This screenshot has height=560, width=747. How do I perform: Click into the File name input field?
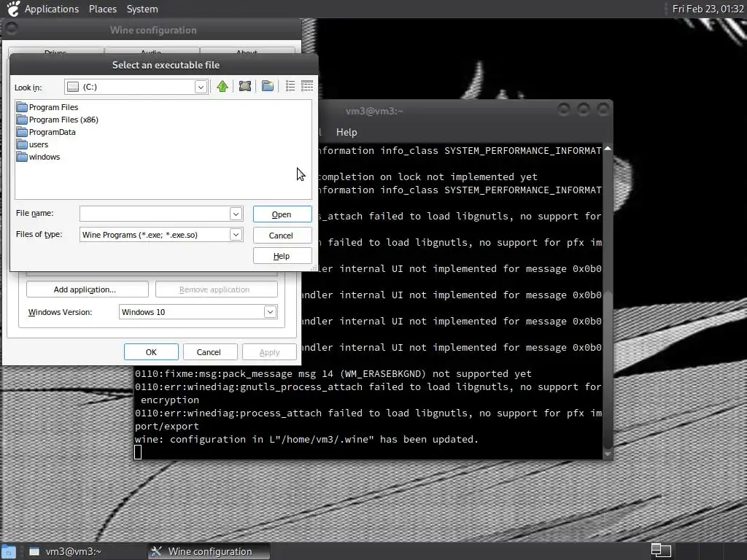click(155, 214)
